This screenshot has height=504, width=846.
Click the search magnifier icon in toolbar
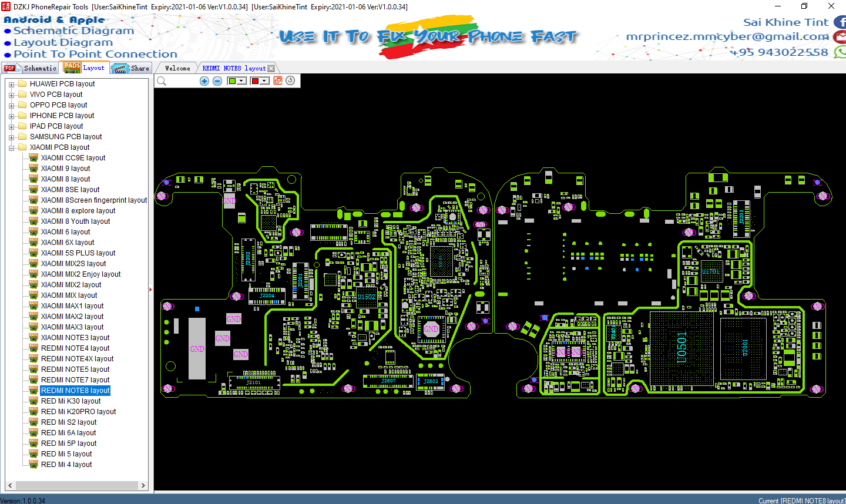pyautogui.click(x=162, y=81)
